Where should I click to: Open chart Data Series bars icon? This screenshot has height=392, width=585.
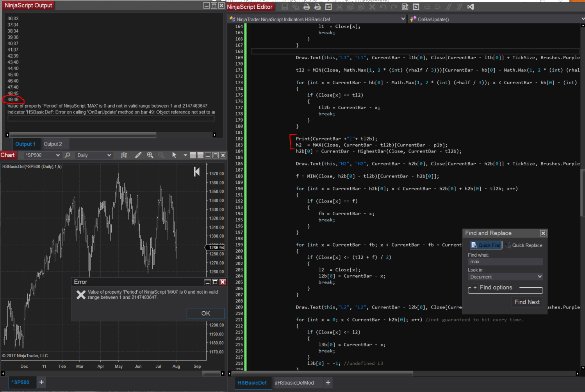[x=124, y=155]
